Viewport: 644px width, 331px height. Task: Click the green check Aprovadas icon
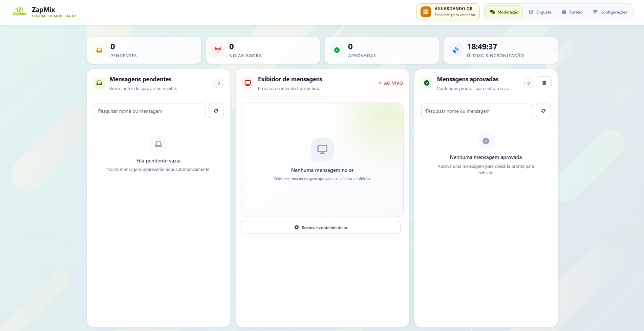click(337, 50)
